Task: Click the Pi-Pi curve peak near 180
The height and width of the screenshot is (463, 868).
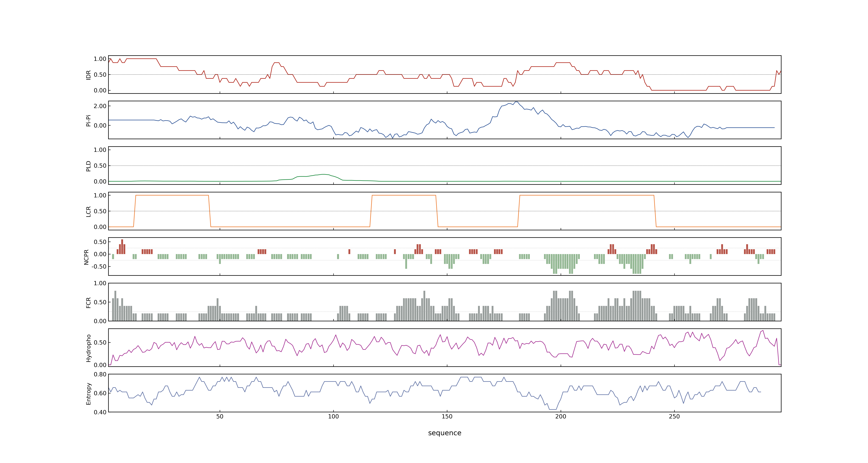Action: 516,102
